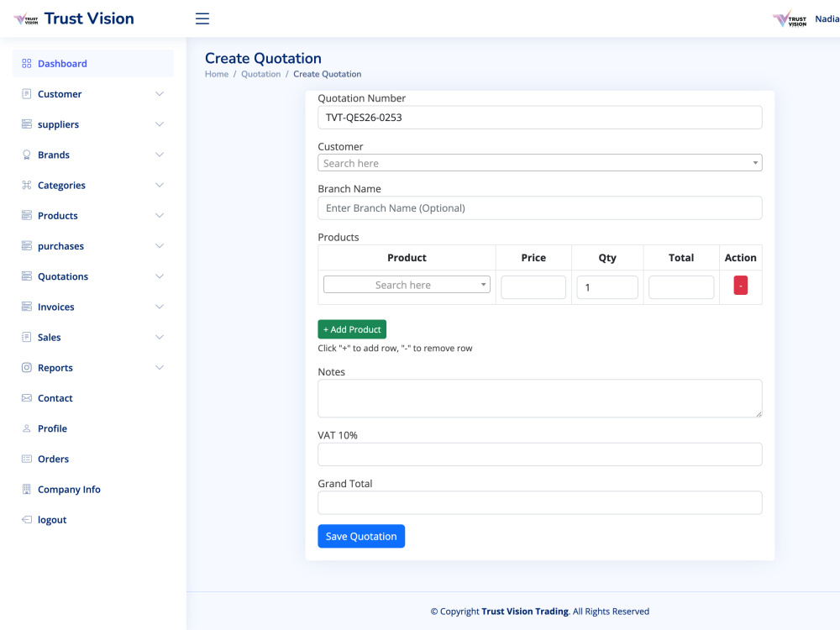
Task: Click the VAT 10% input field
Action: tap(540, 454)
